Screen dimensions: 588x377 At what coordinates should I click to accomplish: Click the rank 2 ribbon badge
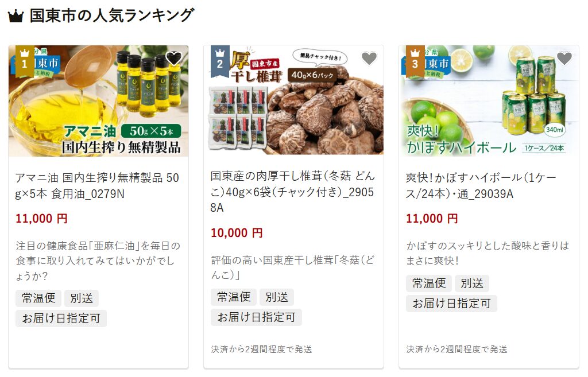coord(220,61)
